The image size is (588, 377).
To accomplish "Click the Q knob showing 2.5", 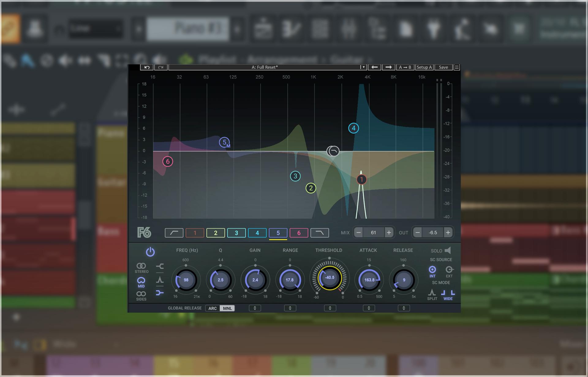I will point(221,280).
